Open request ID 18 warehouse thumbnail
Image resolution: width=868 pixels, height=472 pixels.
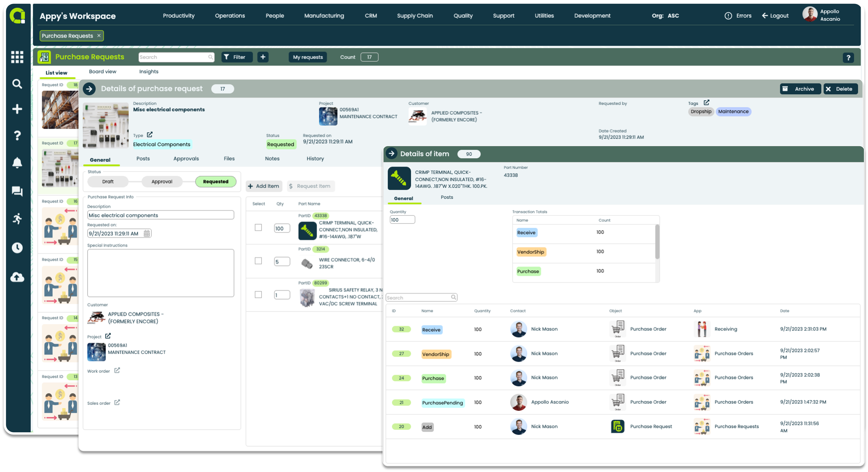pos(60,110)
